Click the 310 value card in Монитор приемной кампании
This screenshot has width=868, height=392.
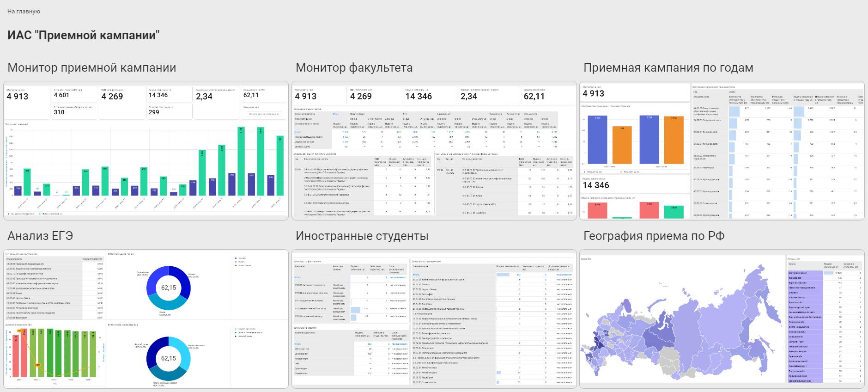59,112
